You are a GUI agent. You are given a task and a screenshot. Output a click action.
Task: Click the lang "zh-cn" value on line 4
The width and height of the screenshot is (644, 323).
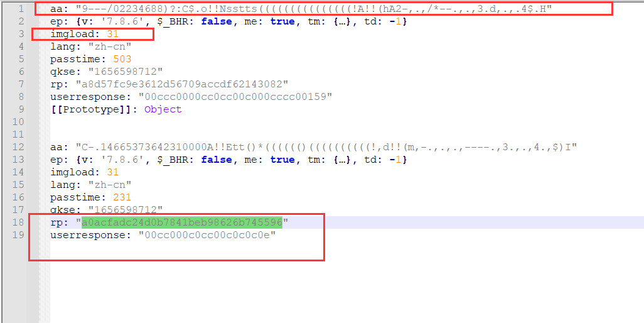point(110,47)
